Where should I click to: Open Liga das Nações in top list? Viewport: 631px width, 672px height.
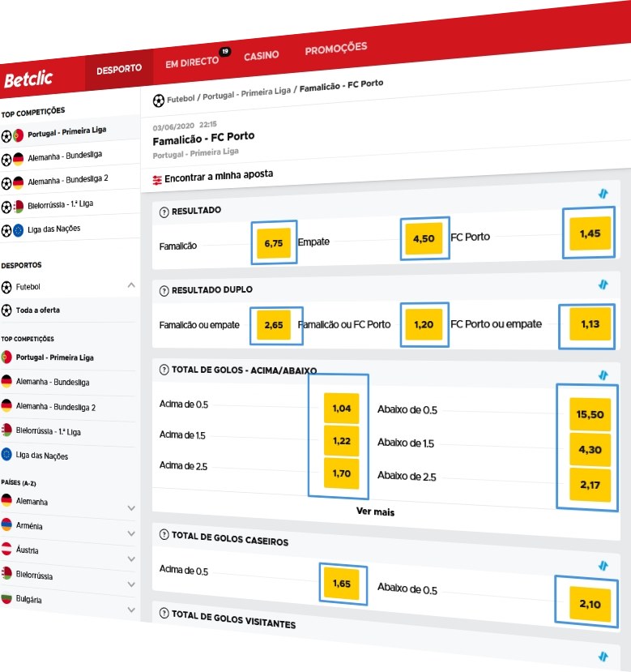54,229
